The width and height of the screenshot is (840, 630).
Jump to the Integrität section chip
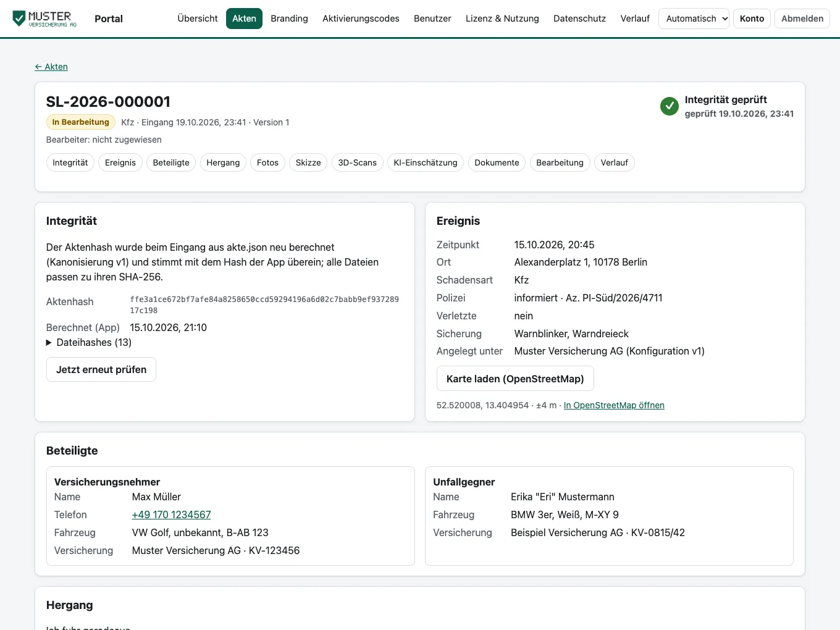[x=70, y=162]
